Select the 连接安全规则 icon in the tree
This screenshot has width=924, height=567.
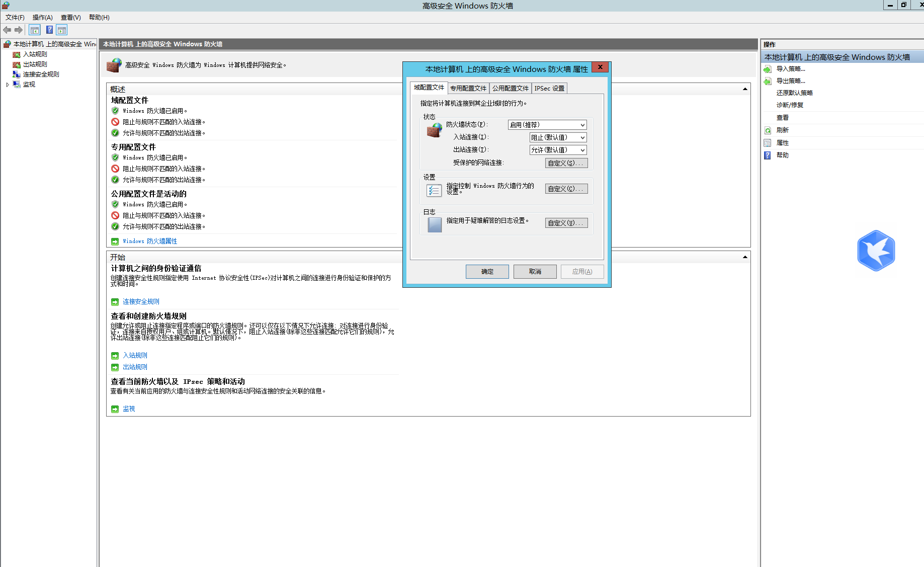pos(17,74)
